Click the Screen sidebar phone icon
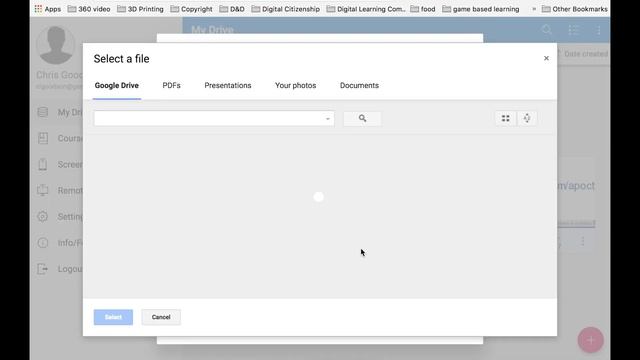The width and height of the screenshot is (640, 360). 43,164
